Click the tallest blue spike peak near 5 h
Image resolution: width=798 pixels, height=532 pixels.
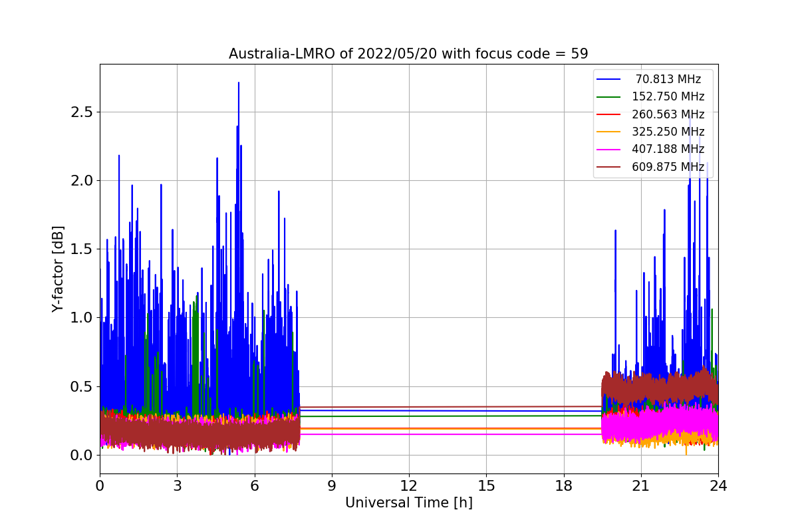[239, 84]
